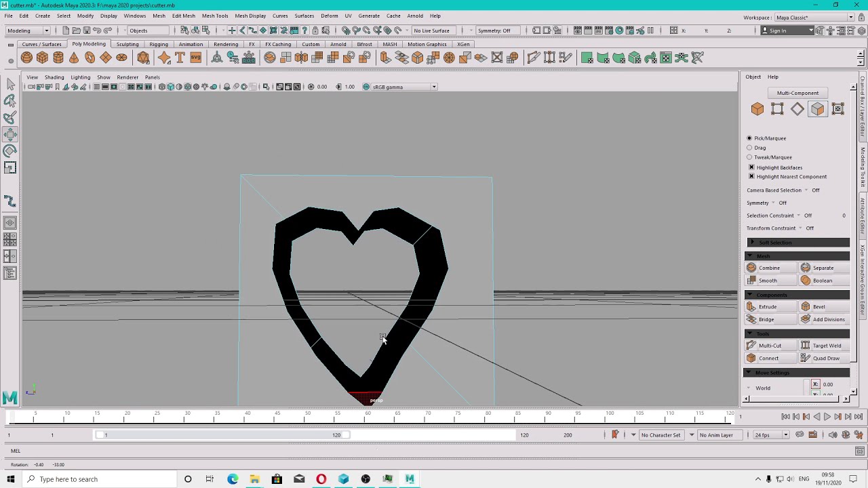Toggle Highlight Backfaces checkbox
868x488 pixels.
[751, 167]
